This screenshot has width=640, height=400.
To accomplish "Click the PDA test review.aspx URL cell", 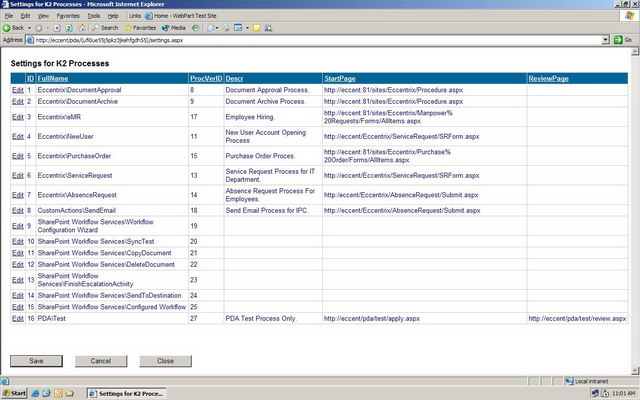I will (x=577, y=318).
